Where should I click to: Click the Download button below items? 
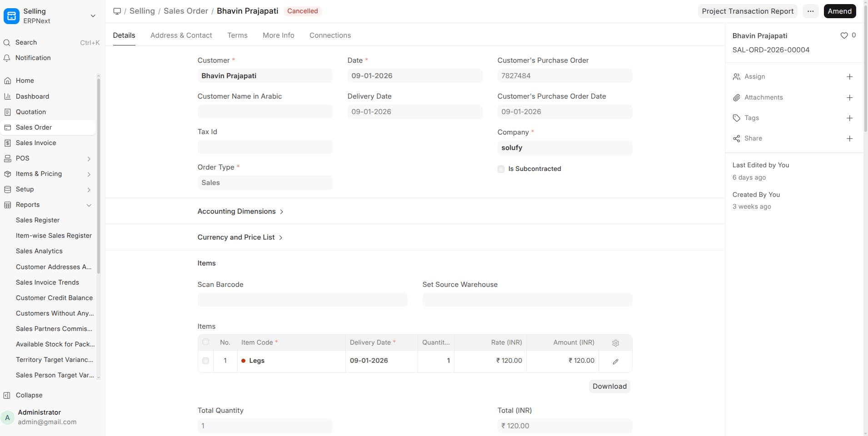click(609, 386)
